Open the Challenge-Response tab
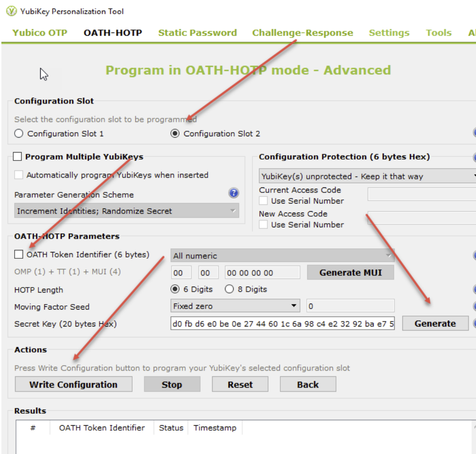476x454 pixels. (x=303, y=33)
